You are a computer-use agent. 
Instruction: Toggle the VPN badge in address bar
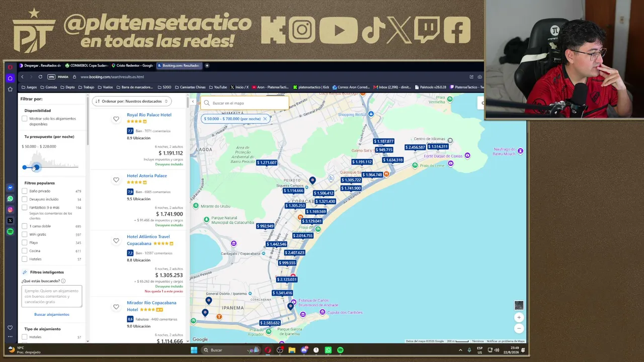click(x=51, y=77)
